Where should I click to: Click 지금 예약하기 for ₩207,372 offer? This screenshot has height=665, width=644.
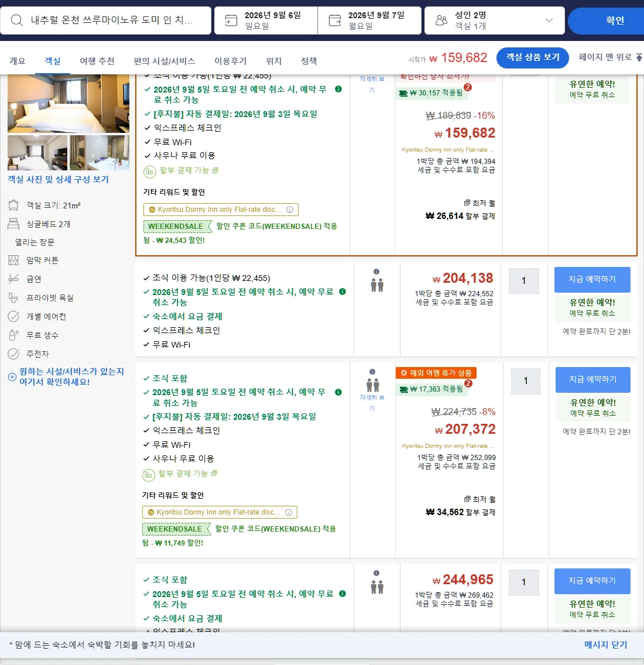pos(592,379)
